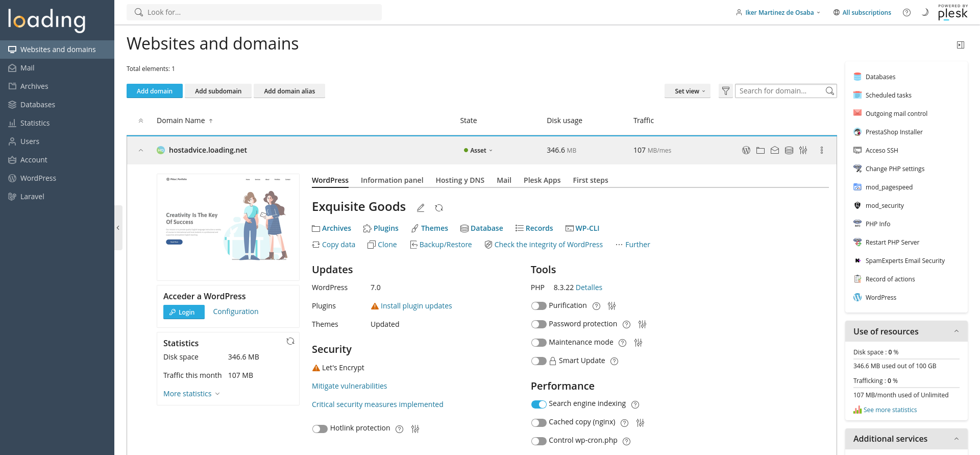The width and height of the screenshot is (980, 455).
Task: Click the Look for search field
Action: (254, 12)
